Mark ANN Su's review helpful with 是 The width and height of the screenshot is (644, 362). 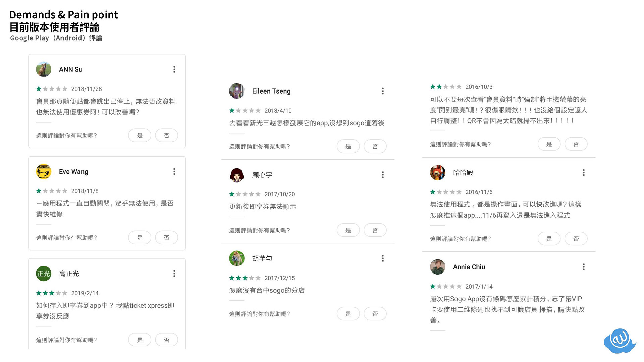[x=140, y=135]
